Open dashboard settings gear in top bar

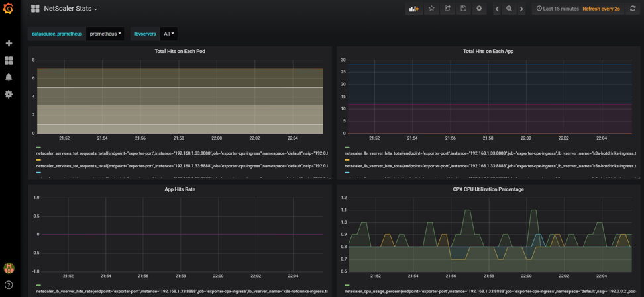pyautogui.click(x=479, y=9)
